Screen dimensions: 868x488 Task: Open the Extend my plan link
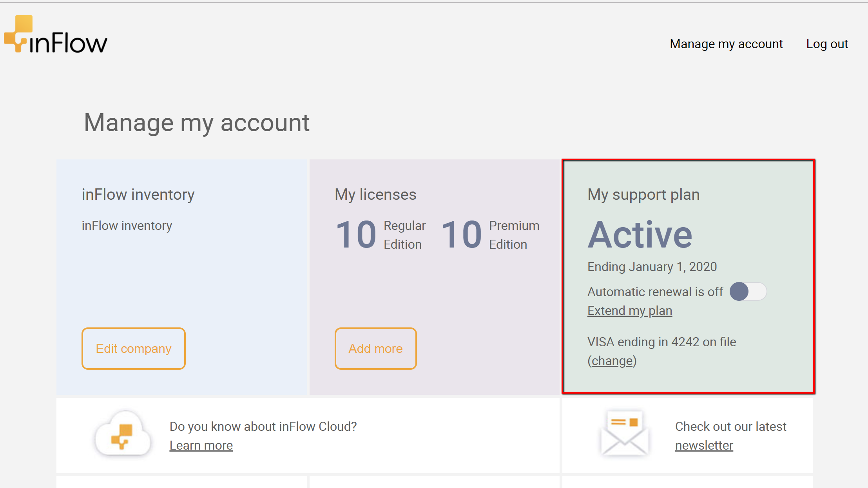pos(630,311)
